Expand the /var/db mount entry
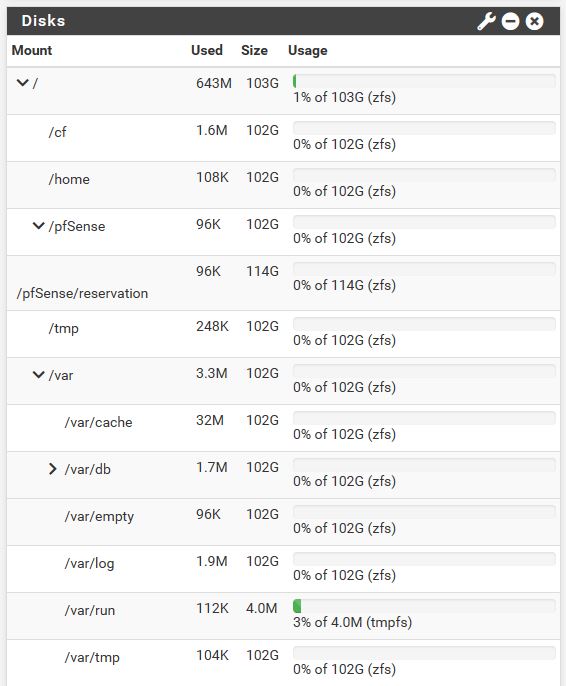Viewport: 566px width, 686px height. click(x=52, y=469)
